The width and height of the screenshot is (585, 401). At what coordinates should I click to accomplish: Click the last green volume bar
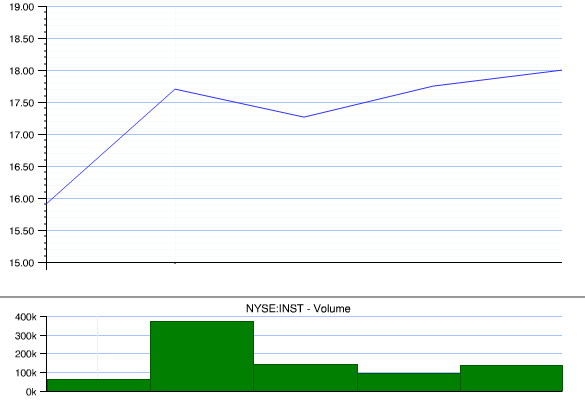pos(512,378)
